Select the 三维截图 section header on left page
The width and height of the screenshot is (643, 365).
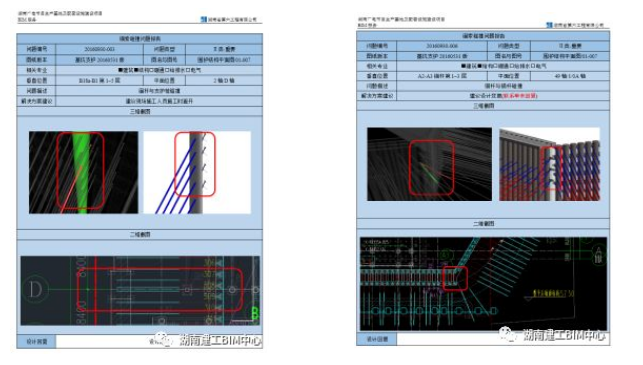coord(140,112)
